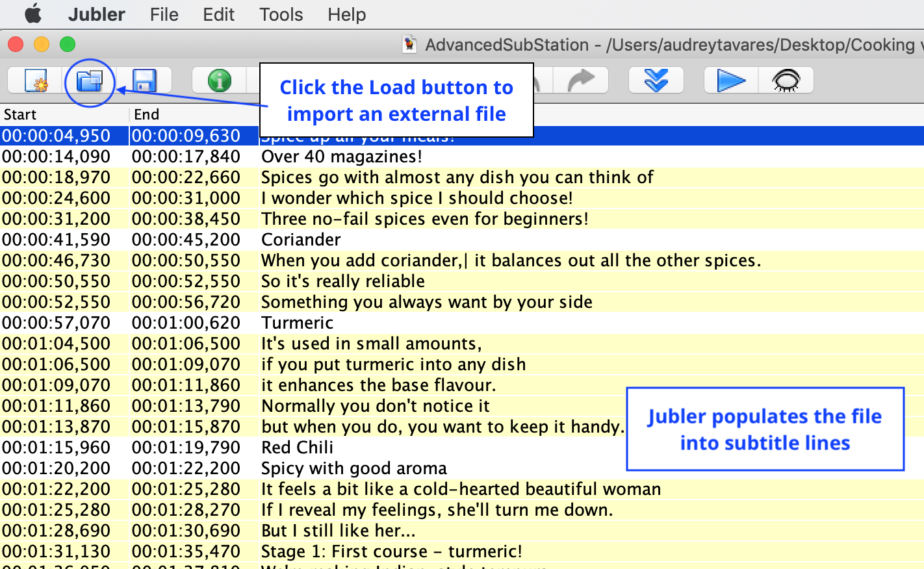Click end time 00:01:28,270
Screen dimensions: 924x569
[x=186, y=510]
